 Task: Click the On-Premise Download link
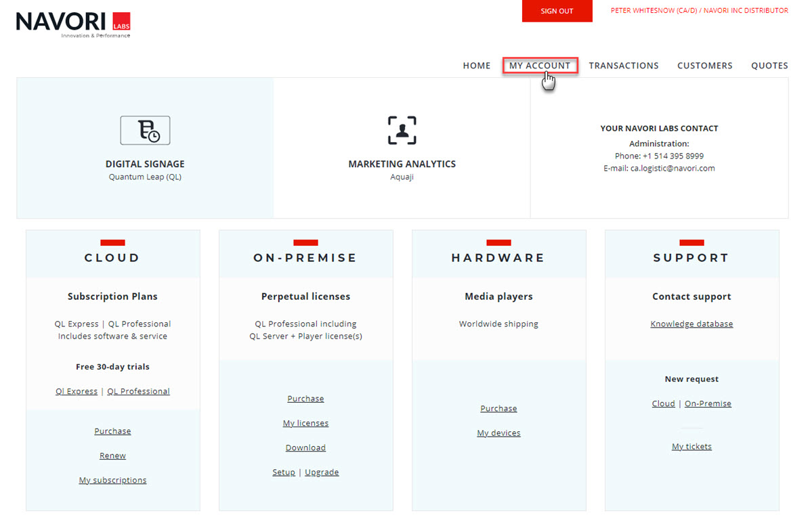[305, 447]
